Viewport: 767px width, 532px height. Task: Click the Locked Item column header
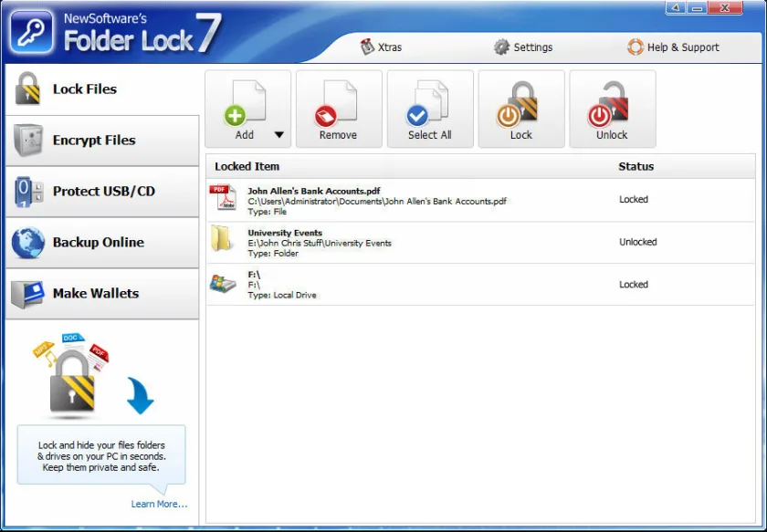point(247,167)
